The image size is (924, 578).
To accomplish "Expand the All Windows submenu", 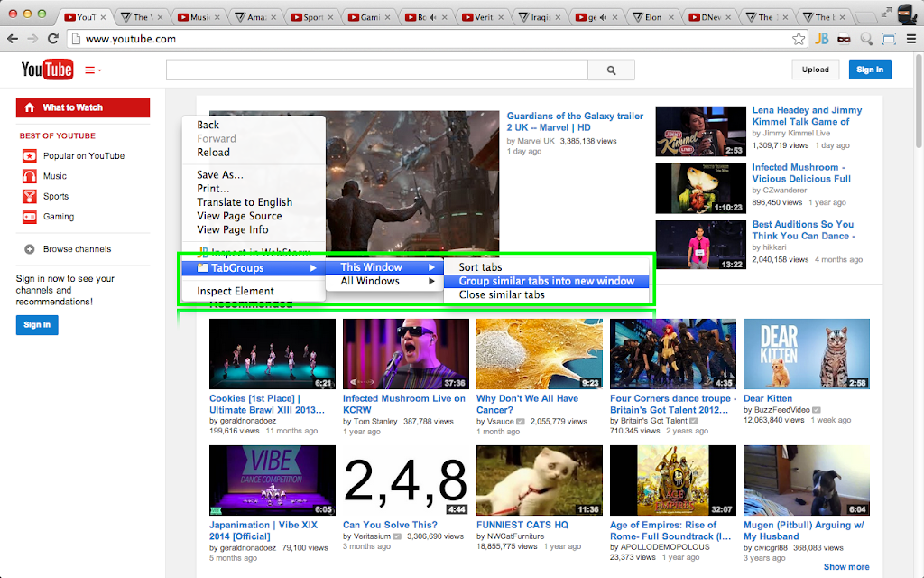I will pos(384,282).
